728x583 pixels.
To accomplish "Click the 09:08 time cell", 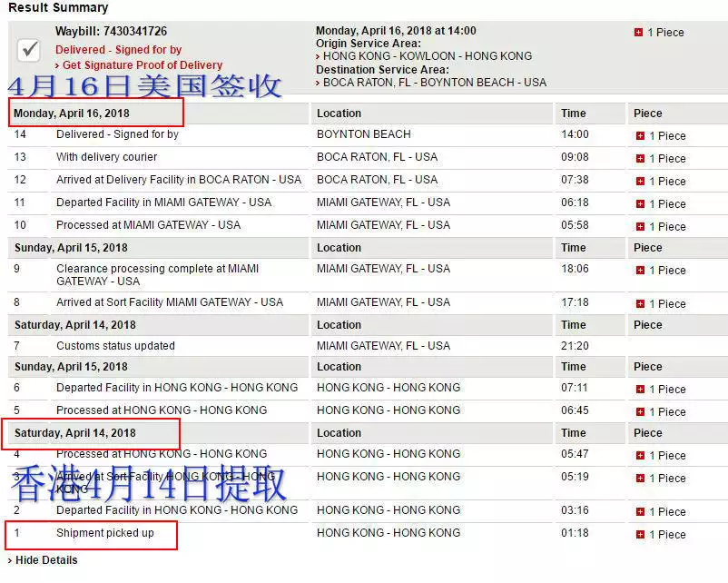I will click(x=575, y=157).
